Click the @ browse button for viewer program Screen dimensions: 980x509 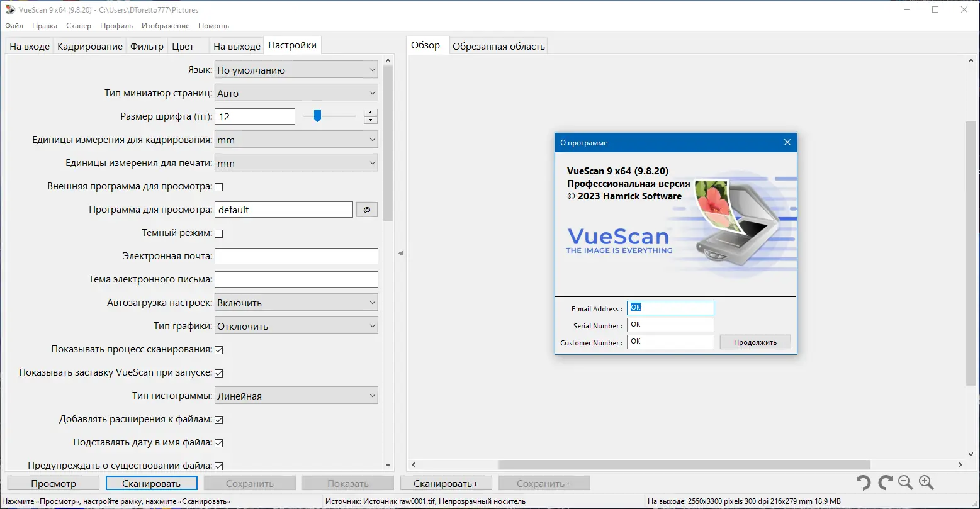pos(367,210)
